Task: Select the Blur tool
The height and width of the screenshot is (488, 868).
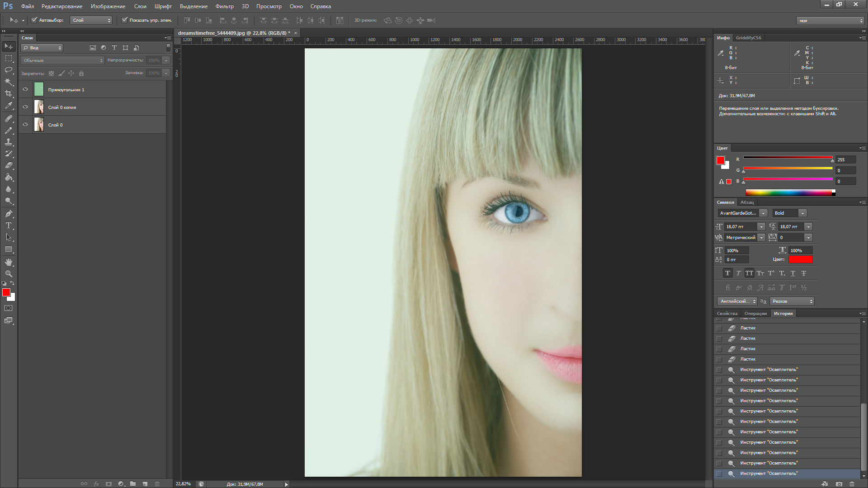Action: coord(9,189)
